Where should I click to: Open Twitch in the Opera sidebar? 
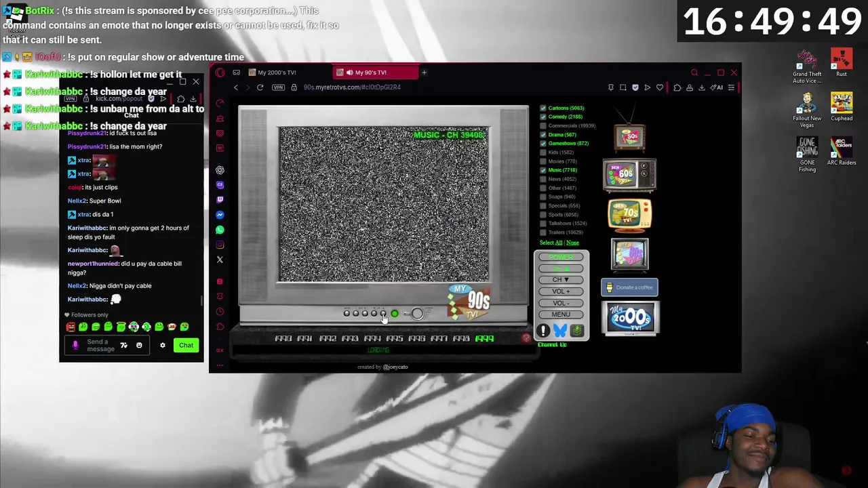[x=220, y=200]
